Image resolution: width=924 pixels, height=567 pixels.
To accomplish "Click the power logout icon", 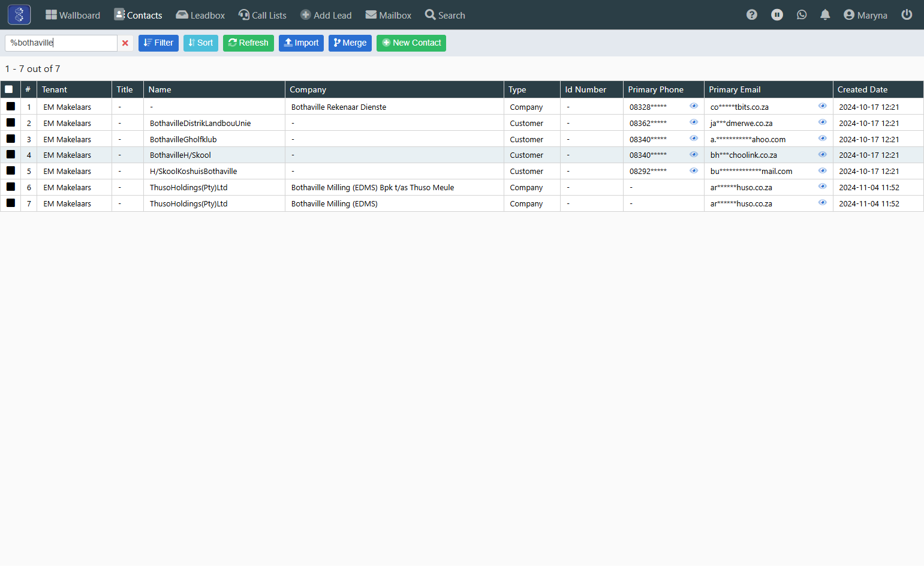I will click(x=907, y=14).
